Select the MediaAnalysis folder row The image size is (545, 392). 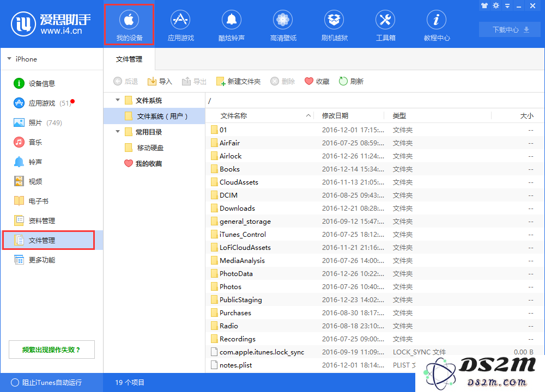pos(374,260)
